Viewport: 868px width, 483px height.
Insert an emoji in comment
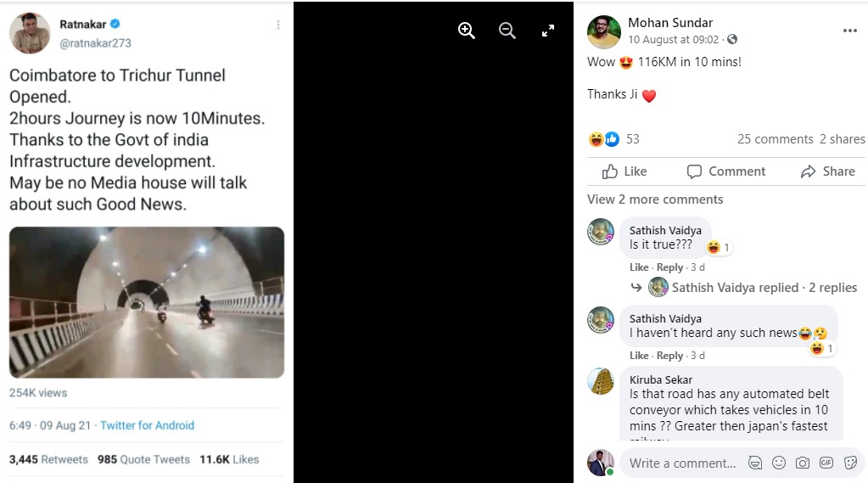point(778,463)
